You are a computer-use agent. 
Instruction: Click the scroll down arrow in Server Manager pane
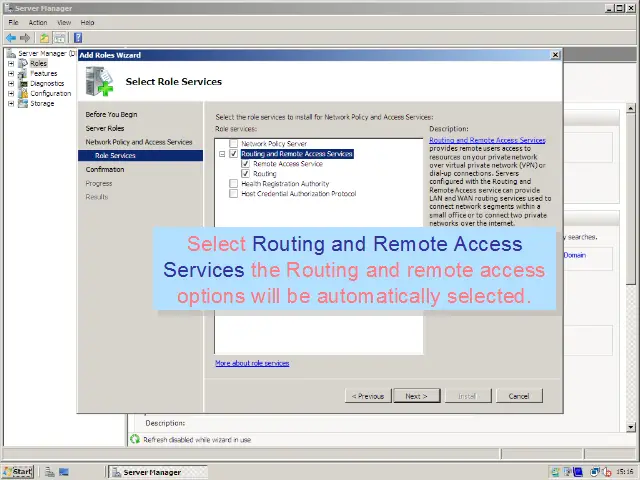click(x=631, y=427)
